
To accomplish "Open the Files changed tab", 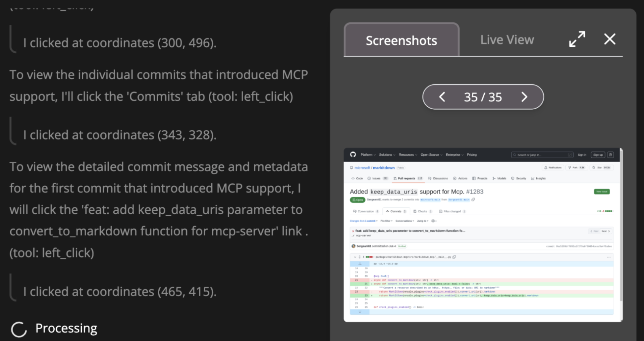I will tap(452, 212).
